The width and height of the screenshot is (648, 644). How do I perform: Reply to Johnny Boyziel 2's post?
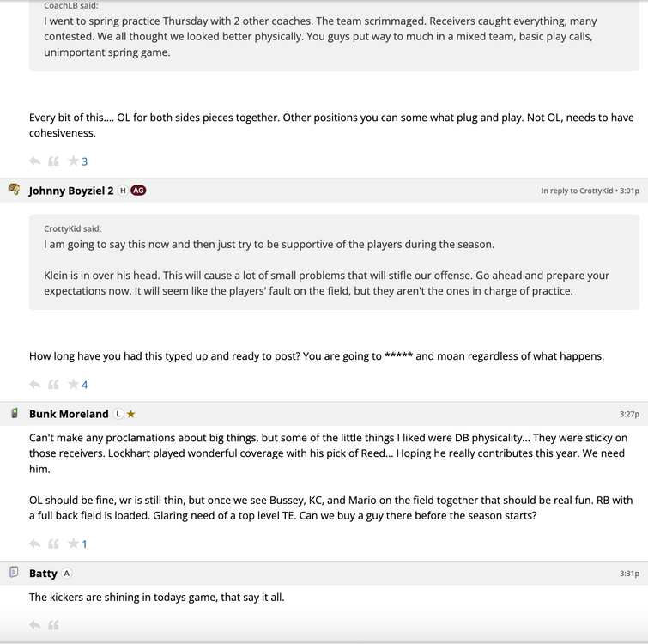tap(34, 385)
